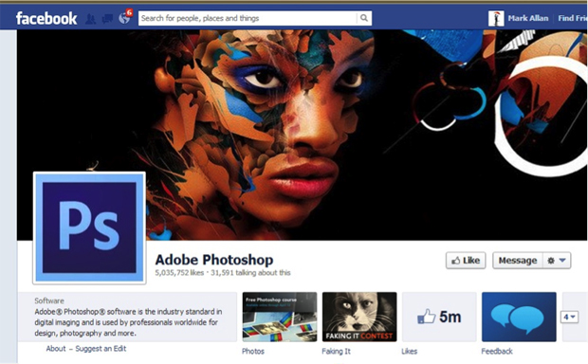
Task: Open the Photos tab thumbnail
Action: click(280, 318)
